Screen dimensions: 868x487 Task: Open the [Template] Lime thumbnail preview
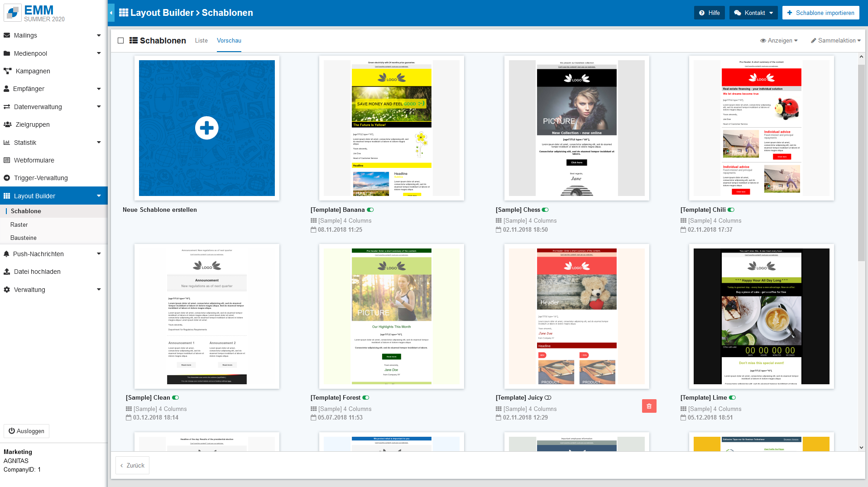762,316
